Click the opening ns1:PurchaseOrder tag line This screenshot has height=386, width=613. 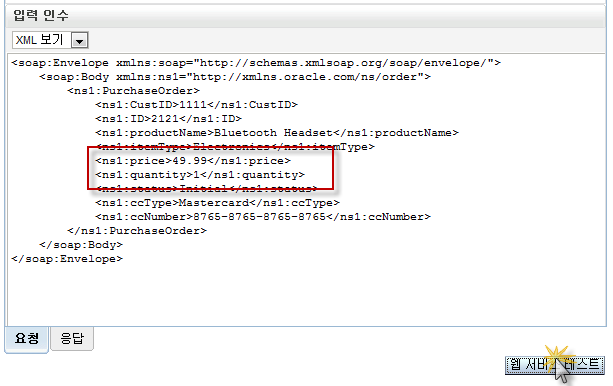134,91
